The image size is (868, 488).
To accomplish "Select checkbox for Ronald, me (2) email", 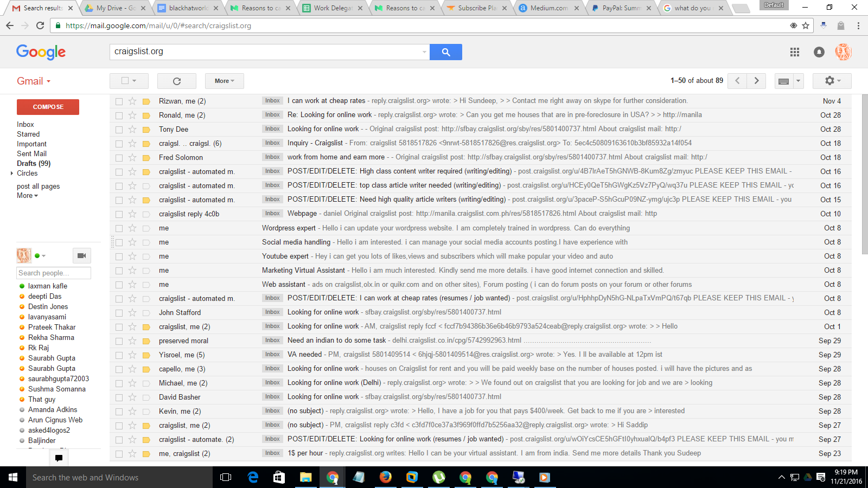I will [x=119, y=115].
